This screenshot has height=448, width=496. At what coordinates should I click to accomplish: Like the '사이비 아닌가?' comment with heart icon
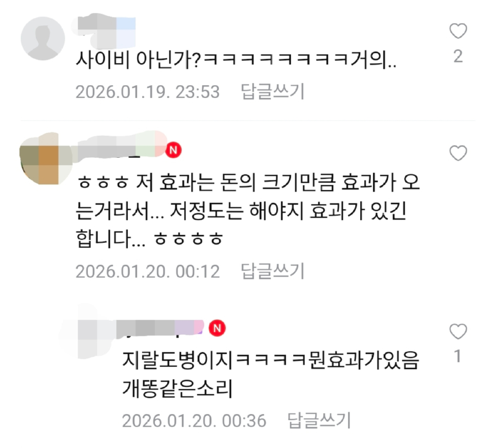coord(458,31)
